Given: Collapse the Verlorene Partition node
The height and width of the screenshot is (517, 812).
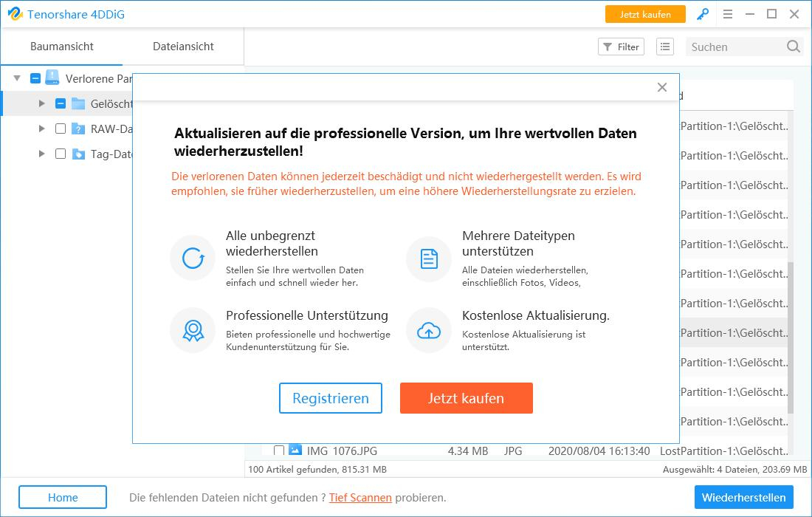Looking at the screenshot, I should 16,78.
